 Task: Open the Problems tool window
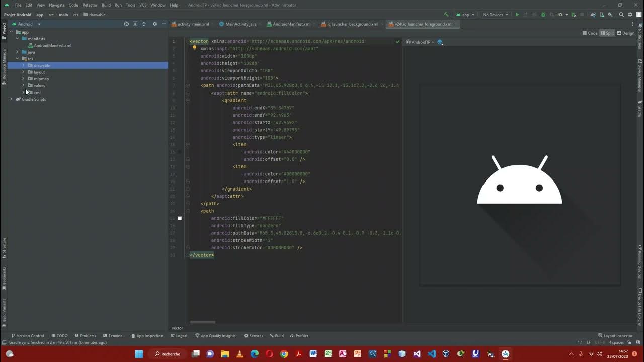click(x=85, y=336)
